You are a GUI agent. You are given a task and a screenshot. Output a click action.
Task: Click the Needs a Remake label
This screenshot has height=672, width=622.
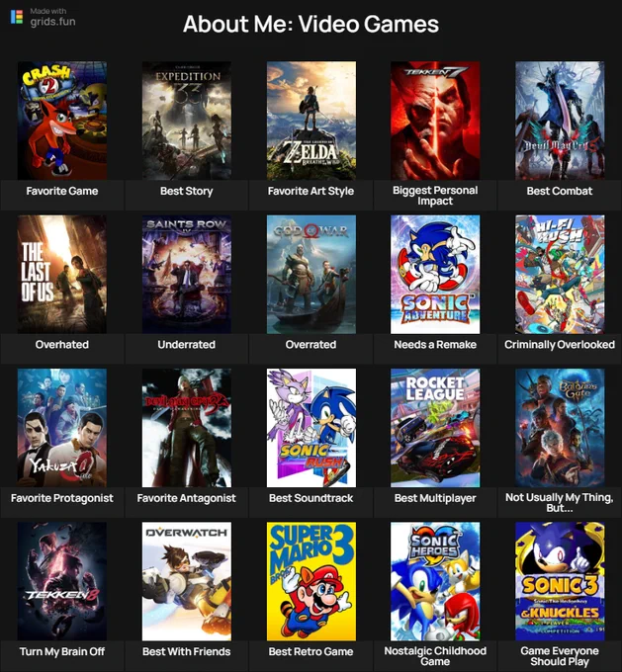point(435,345)
